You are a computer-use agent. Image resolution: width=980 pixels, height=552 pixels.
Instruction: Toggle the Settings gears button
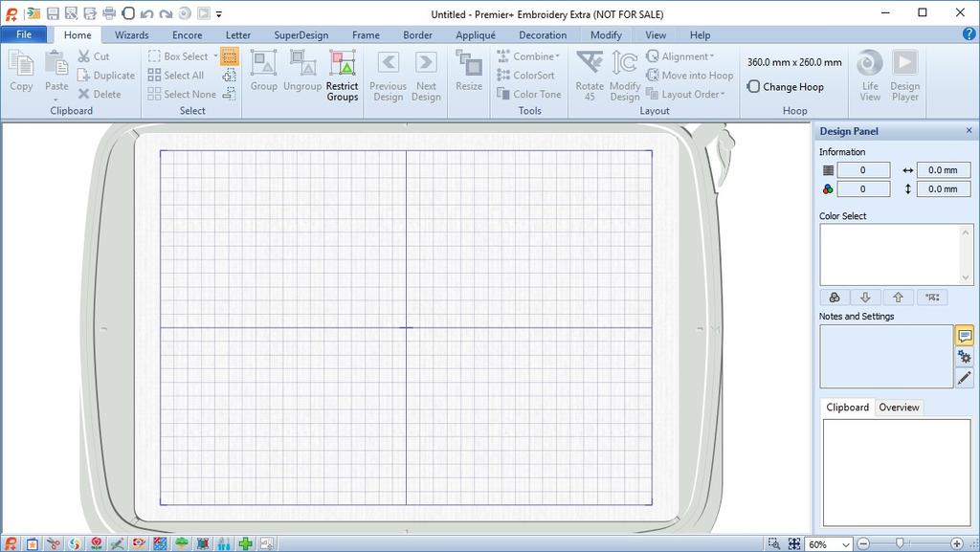(x=965, y=357)
